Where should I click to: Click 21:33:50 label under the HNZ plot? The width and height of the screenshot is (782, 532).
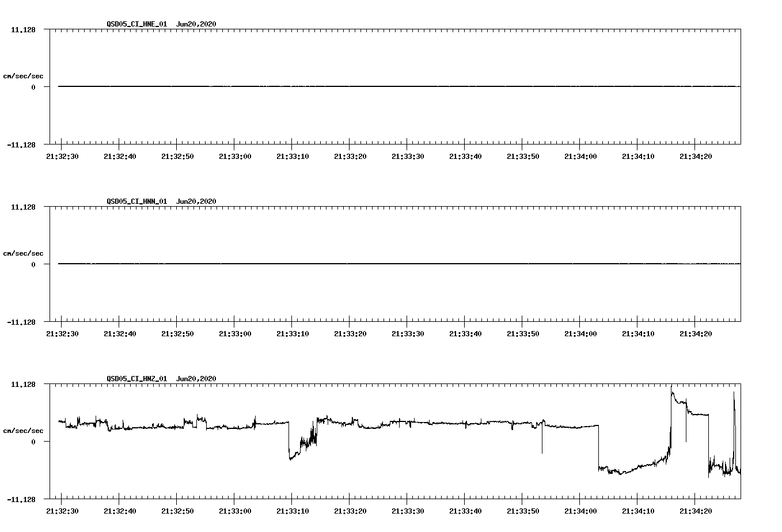[523, 511]
